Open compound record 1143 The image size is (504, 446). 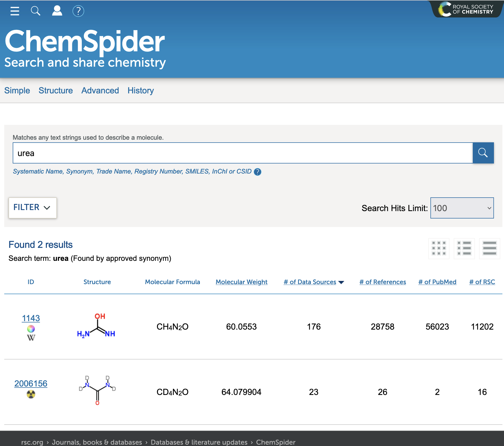point(31,318)
